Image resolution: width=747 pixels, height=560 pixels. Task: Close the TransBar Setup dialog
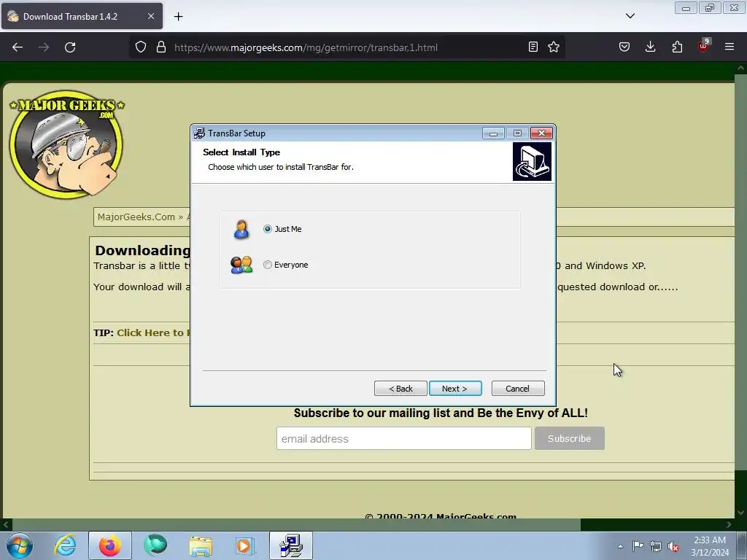(x=541, y=133)
